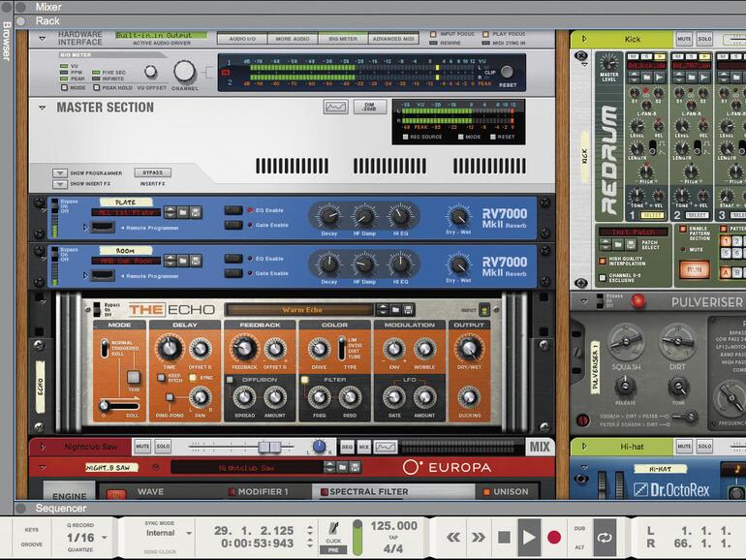Viewport: 746px width, 560px height.
Task: Unfold the Nightclub Saw mix channel
Action: (43, 447)
